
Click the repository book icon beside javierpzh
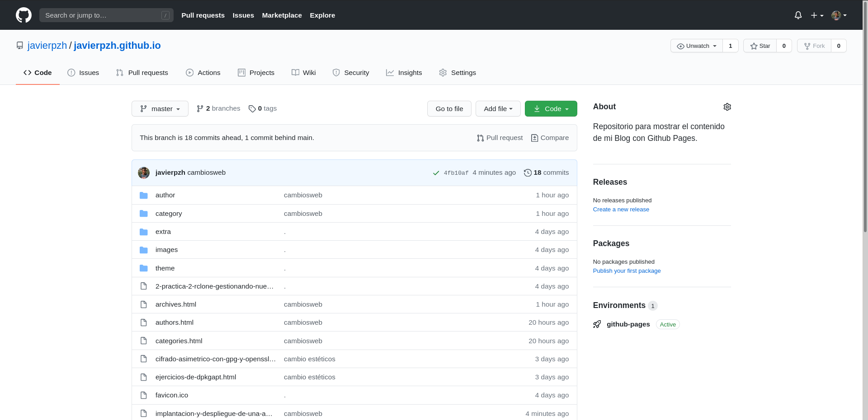point(20,46)
